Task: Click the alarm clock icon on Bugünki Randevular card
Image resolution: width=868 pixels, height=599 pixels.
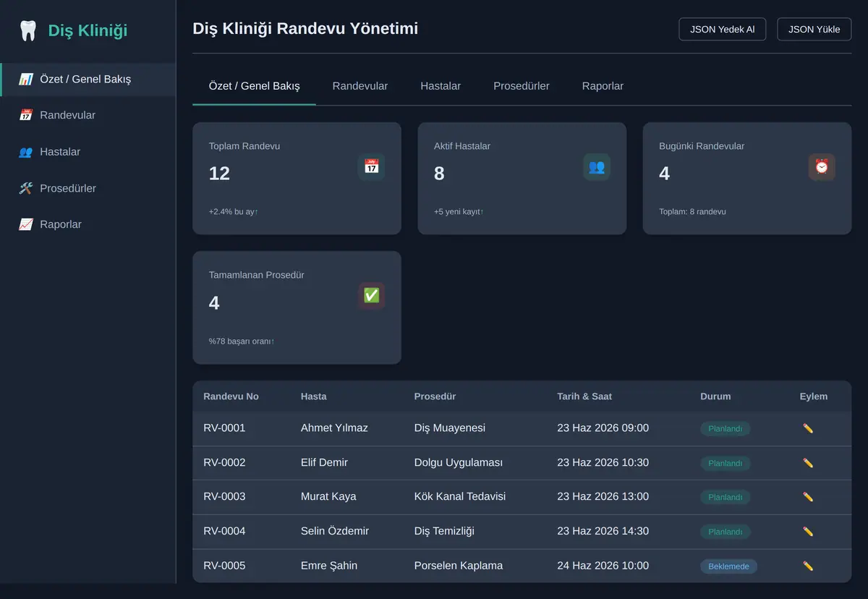Action: point(822,166)
